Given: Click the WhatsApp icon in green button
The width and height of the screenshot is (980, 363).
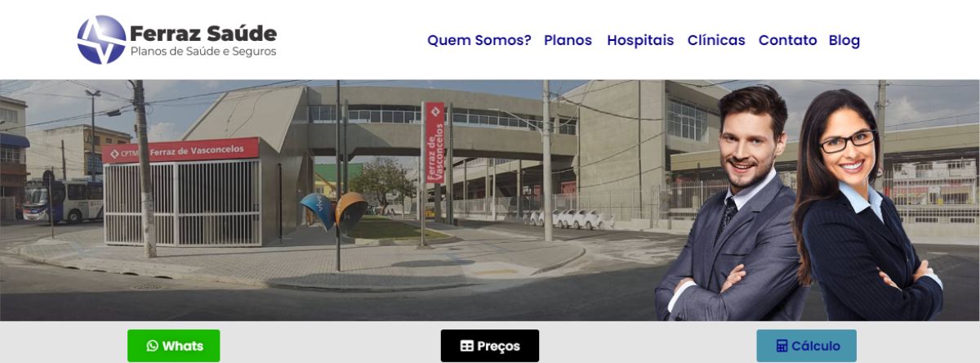Looking at the screenshot, I should point(152,346).
